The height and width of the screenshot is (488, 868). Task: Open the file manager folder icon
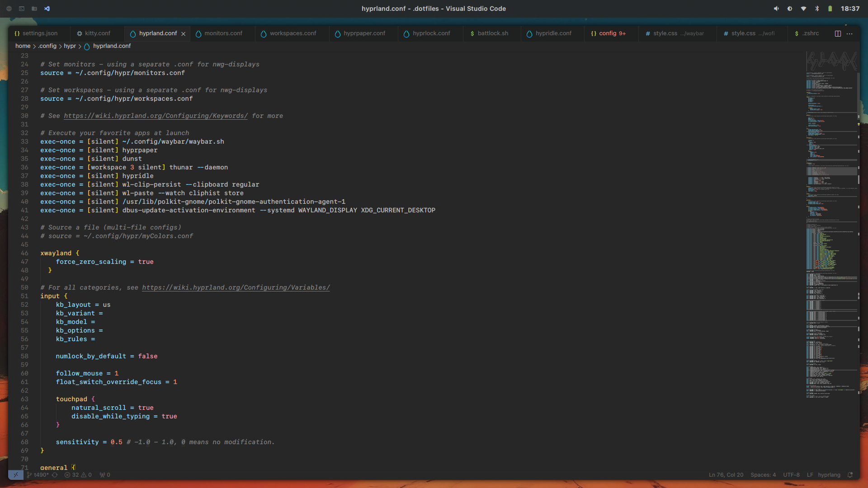pos(34,8)
